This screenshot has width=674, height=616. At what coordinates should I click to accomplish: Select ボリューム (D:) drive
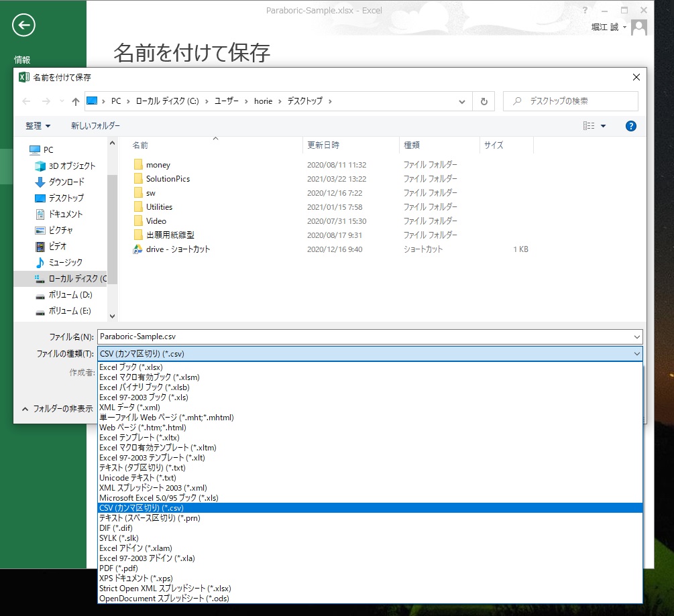coord(64,295)
